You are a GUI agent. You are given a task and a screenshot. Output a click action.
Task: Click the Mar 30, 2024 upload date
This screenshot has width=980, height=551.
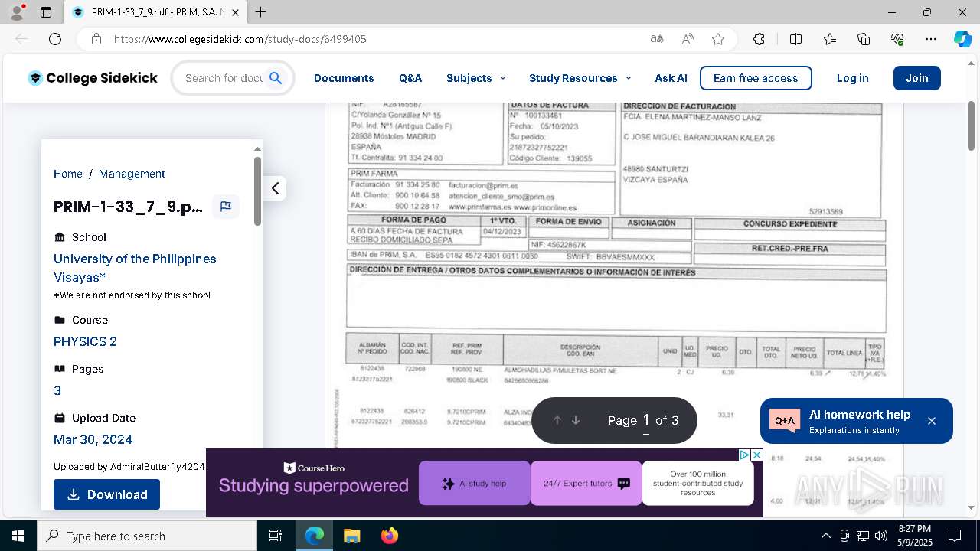(x=93, y=439)
